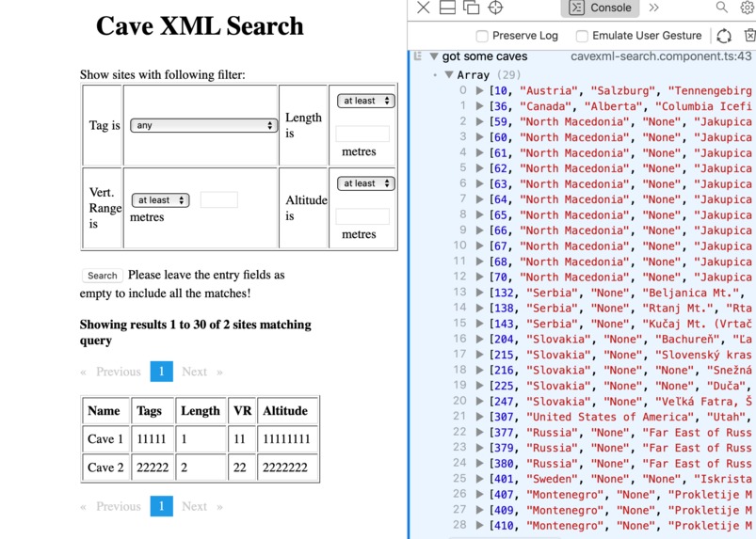The image size is (756, 539).
Task: Select page 1 in the bottom pagination
Action: [162, 506]
